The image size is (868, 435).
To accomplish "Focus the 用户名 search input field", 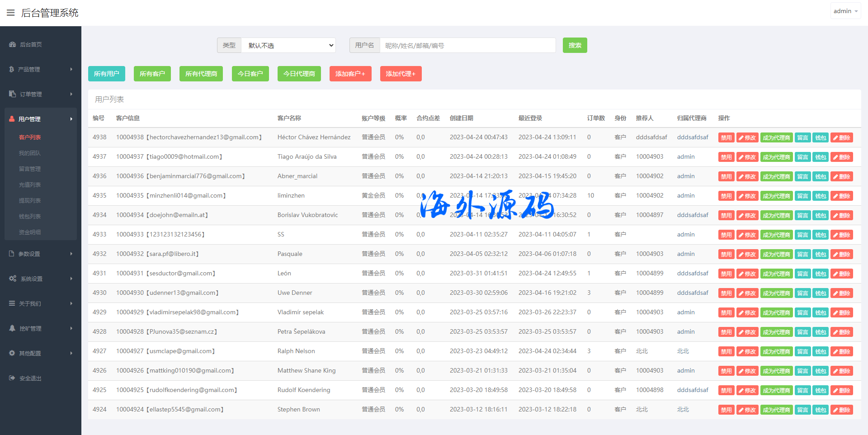I will click(467, 45).
